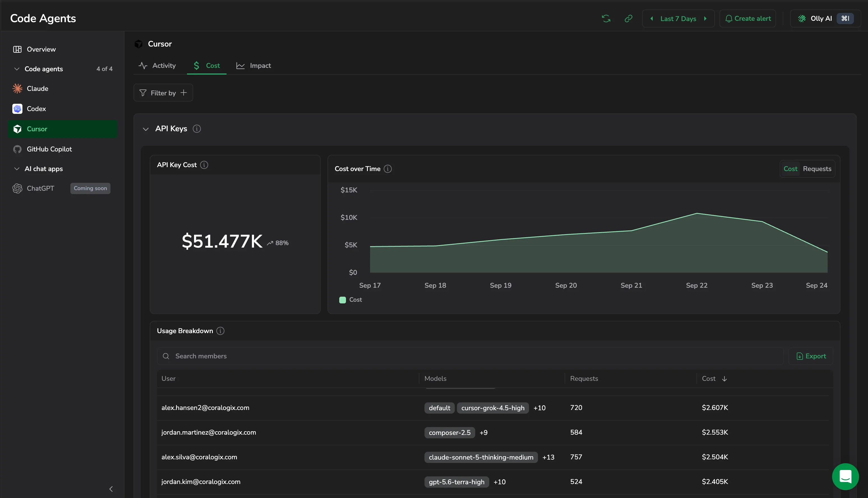Go to previous period with left arrow
Screen dimensions: 868x498
(652, 19)
